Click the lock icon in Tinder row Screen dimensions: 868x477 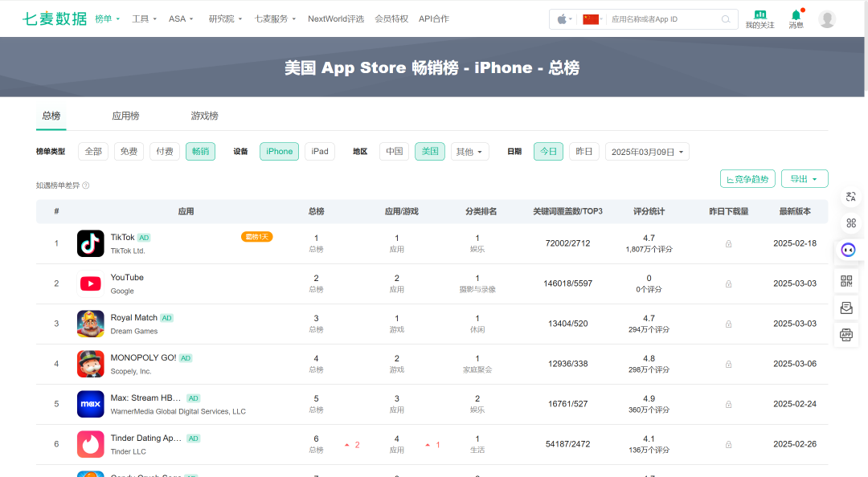(x=728, y=444)
